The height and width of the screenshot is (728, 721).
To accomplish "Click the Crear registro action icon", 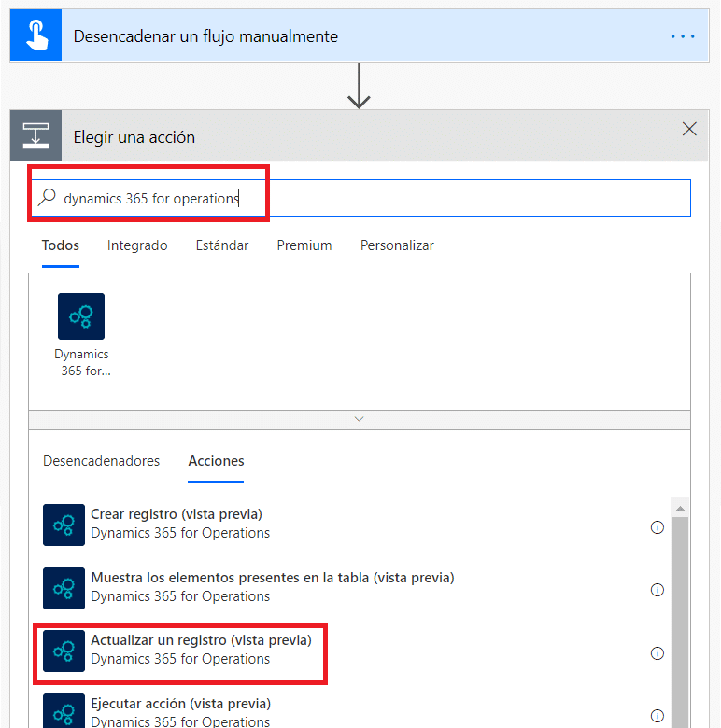I will point(64,525).
